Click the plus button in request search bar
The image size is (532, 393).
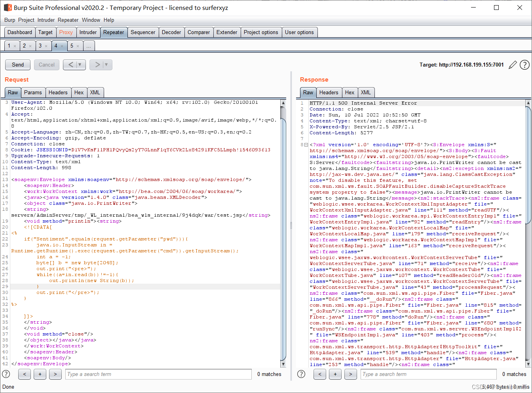click(x=40, y=374)
